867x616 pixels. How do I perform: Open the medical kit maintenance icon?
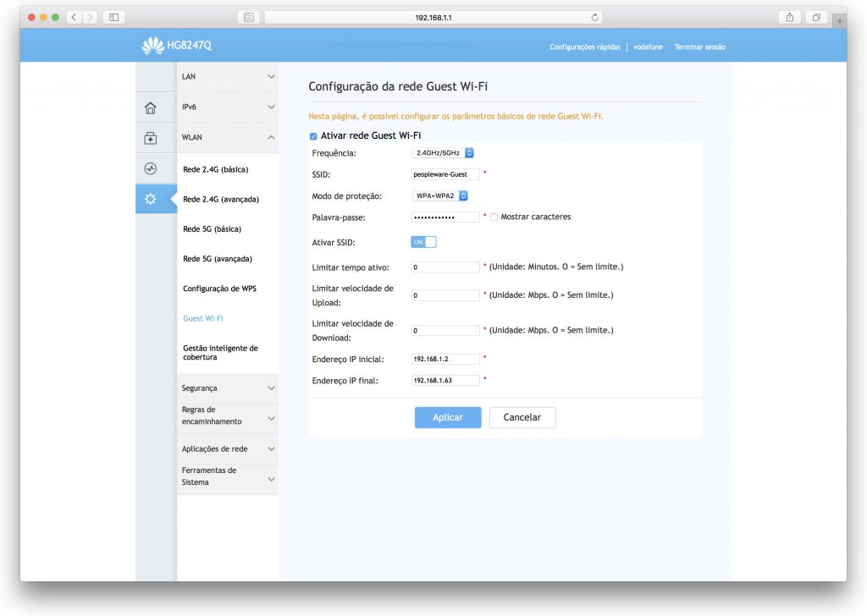pyautogui.click(x=150, y=138)
